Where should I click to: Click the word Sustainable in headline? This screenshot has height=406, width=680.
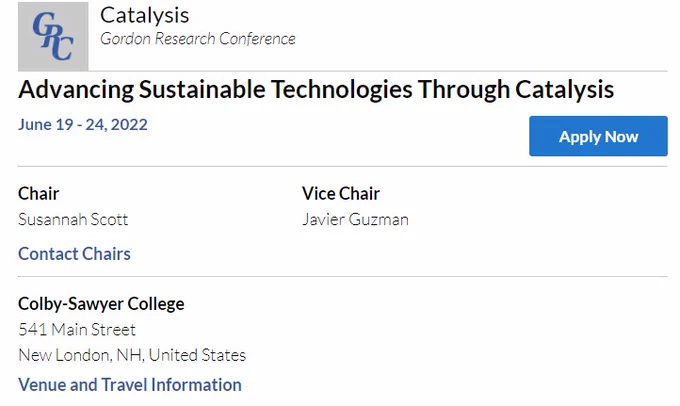[x=202, y=90]
